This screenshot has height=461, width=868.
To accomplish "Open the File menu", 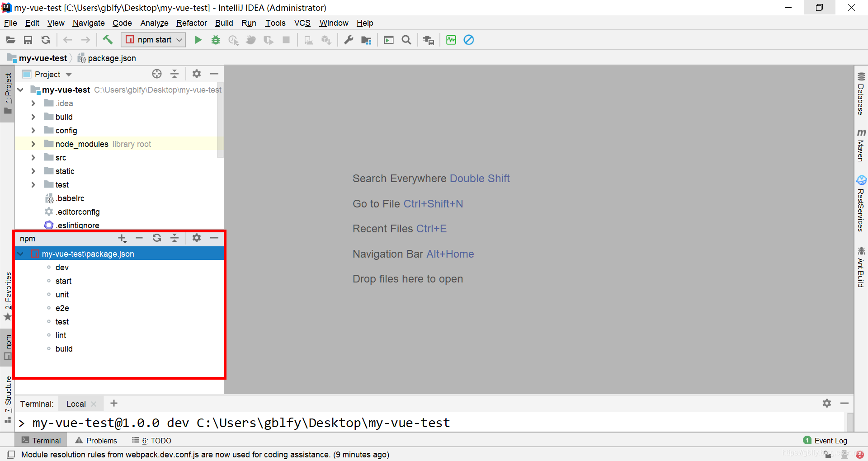I will click(x=10, y=23).
